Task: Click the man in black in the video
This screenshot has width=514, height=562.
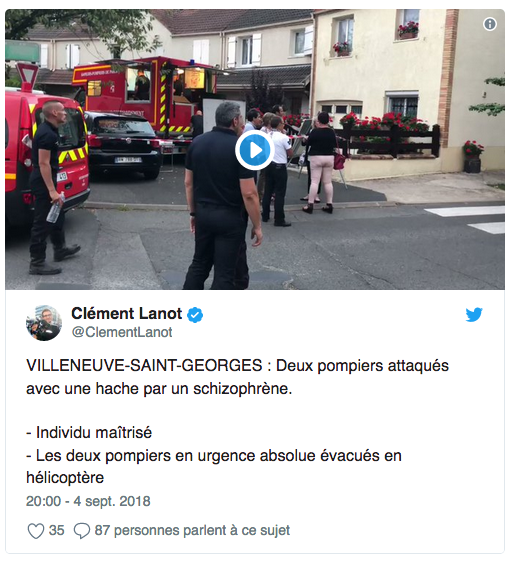Action: [222, 195]
